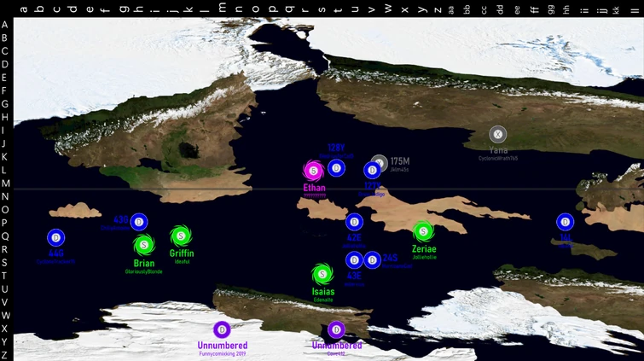The height and width of the screenshot is (361, 644).
Task: Click row label 'Q' in left ruler
Action: (5, 236)
